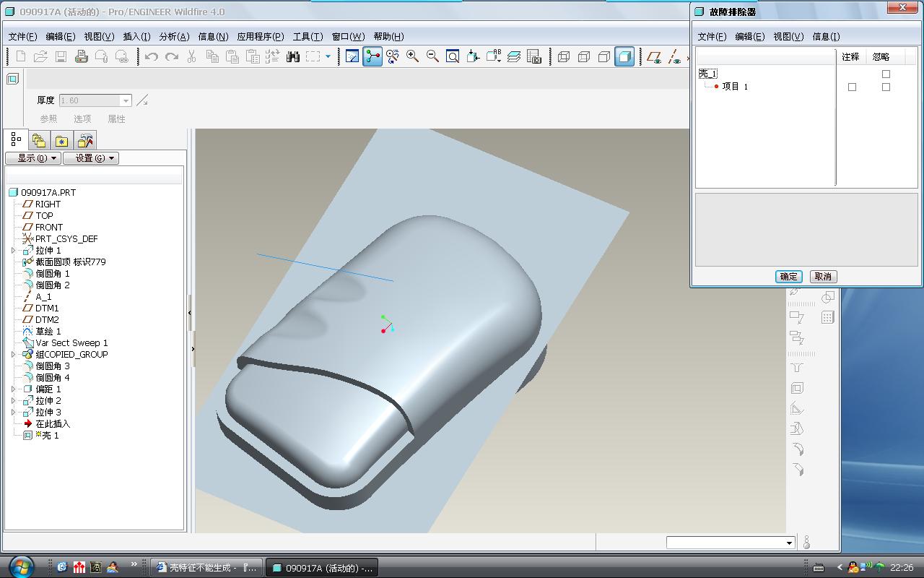Click the Cut scissors icon
The width and height of the screenshot is (924, 578).
192,56
